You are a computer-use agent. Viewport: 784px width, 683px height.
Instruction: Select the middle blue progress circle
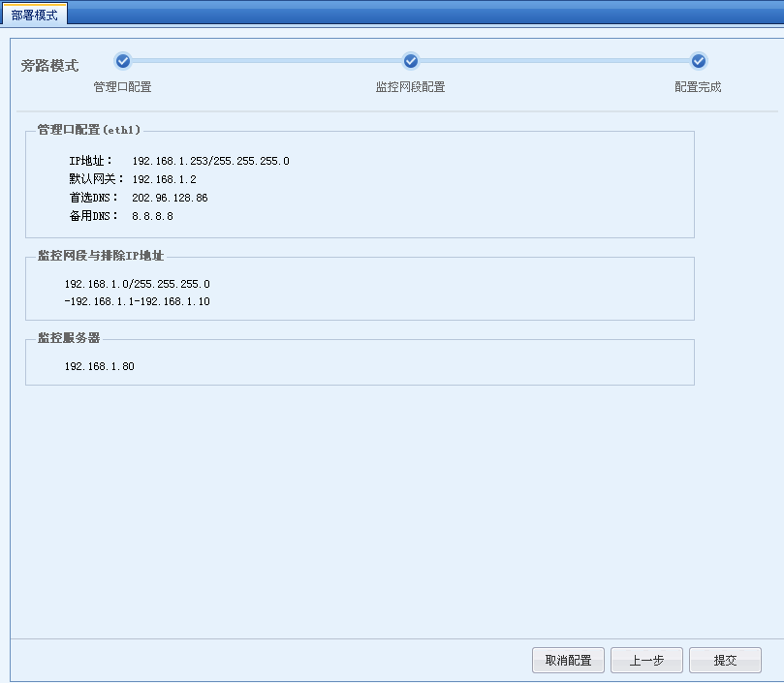click(410, 60)
